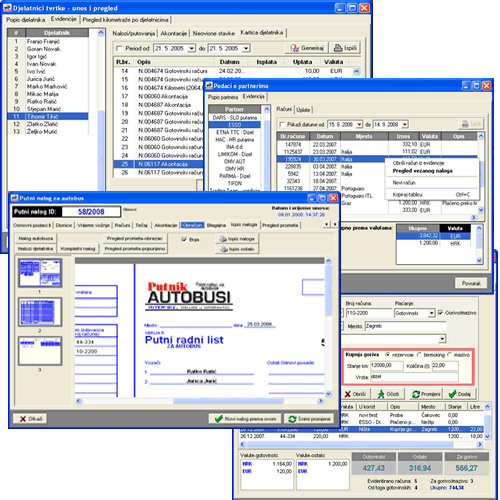
Task: Switch to the Blagajna tab in Putni nalog
Action: (x=216, y=225)
